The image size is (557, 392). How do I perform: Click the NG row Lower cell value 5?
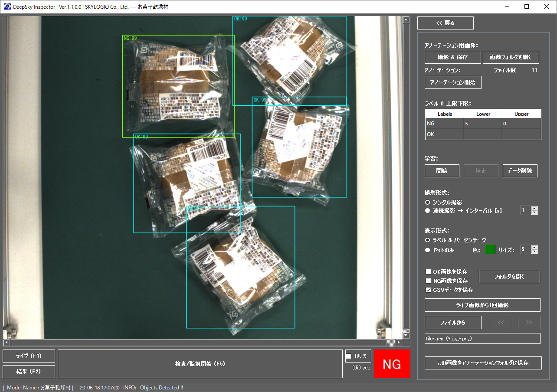482,124
